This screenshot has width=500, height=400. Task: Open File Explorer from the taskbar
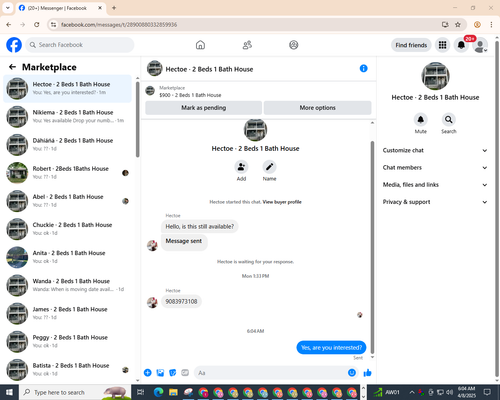coord(173,392)
